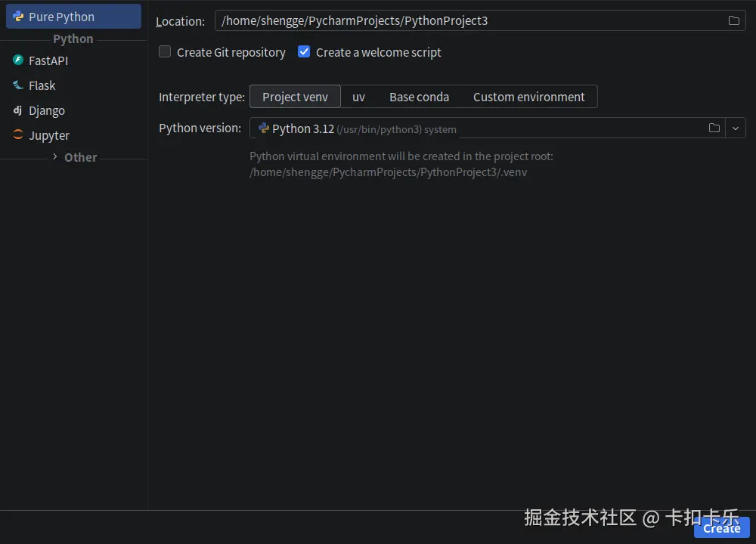Select uv interpreter type

point(358,97)
